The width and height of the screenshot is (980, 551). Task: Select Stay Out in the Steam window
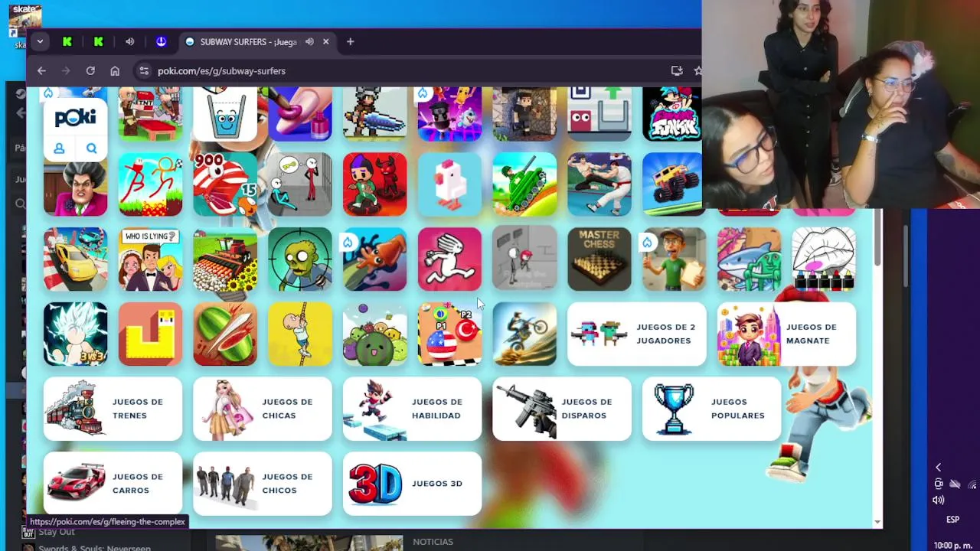(57, 532)
